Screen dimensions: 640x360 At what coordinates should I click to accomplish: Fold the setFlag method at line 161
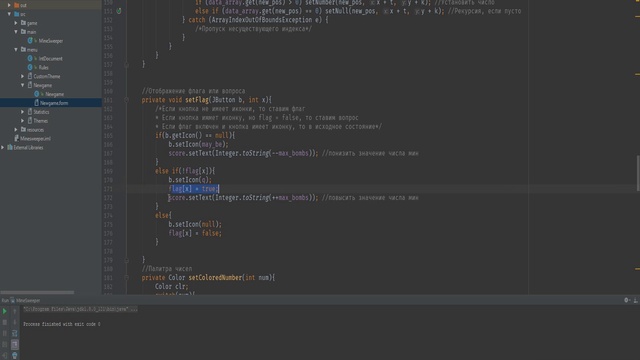click(x=126, y=100)
